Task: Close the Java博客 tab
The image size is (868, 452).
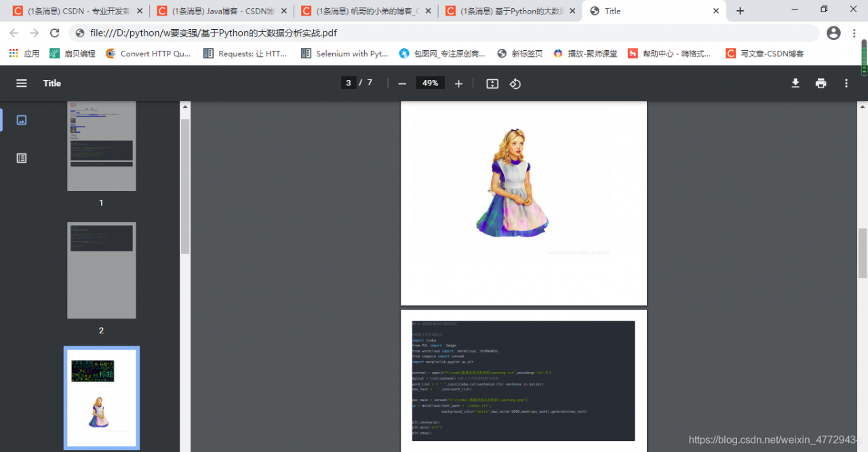Action: pyautogui.click(x=283, y=11)
